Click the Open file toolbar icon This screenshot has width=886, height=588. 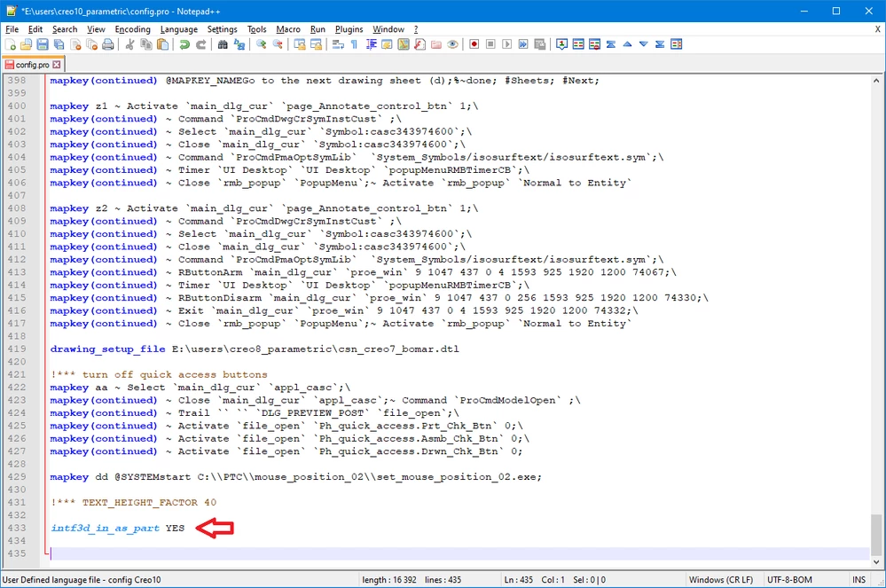26,44
